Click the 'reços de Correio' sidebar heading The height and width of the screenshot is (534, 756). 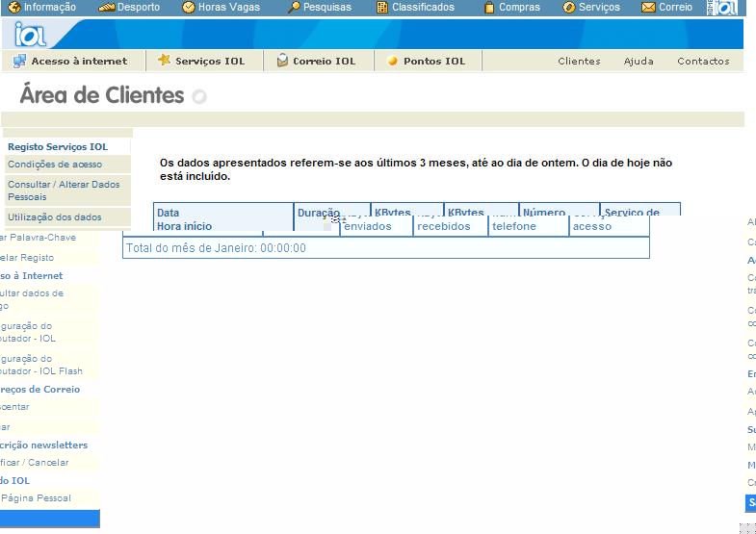pyautogui.click(x=40, y=389)
